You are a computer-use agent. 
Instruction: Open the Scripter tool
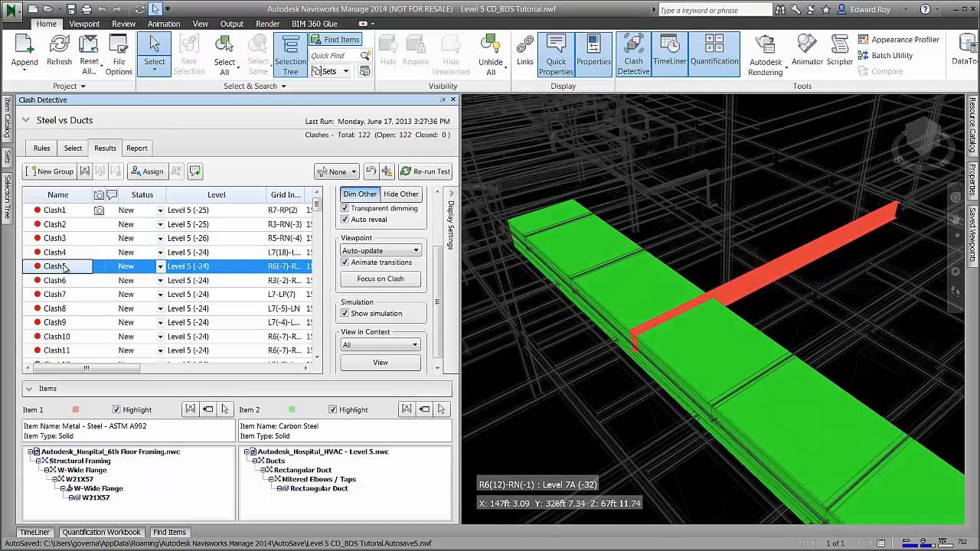tap(840, 51)
